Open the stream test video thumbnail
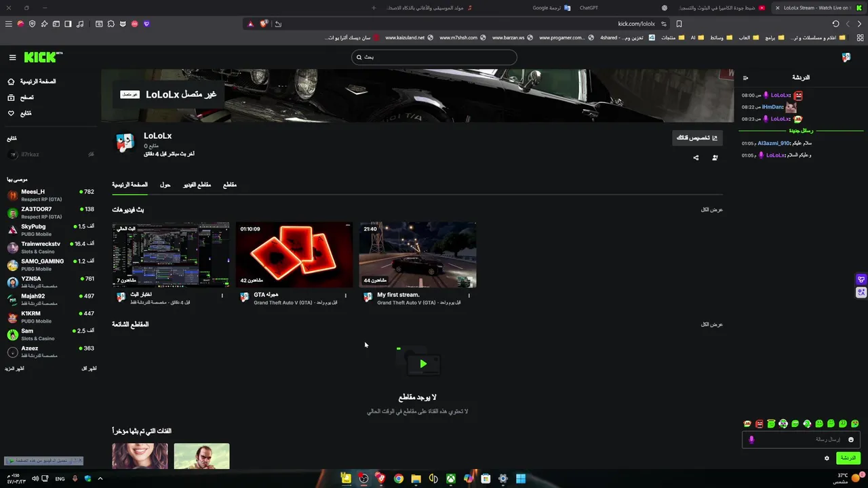This screenshot has height=488, width=868. tap(171, 255)
